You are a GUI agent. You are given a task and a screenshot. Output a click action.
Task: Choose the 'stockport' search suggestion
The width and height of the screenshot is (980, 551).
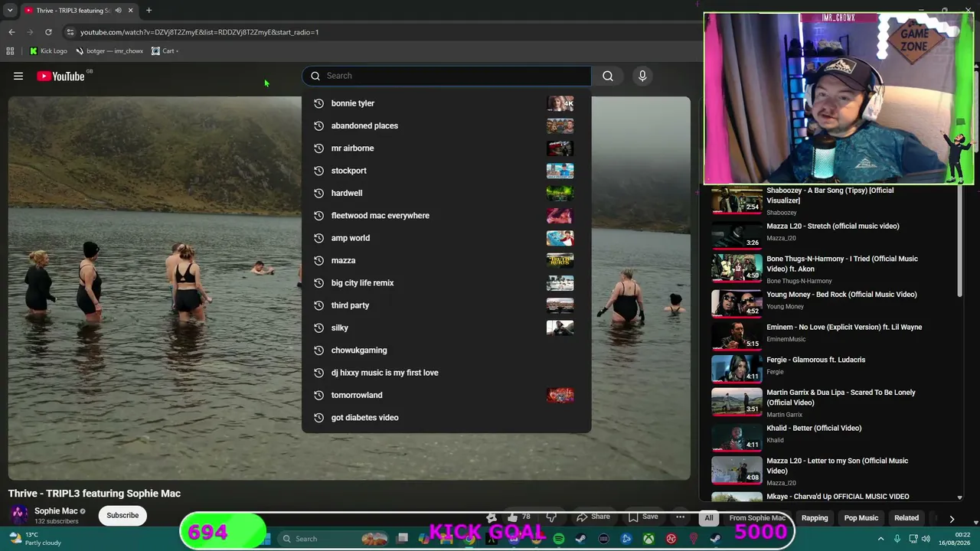pyautogui.click(x=446, y=171)
